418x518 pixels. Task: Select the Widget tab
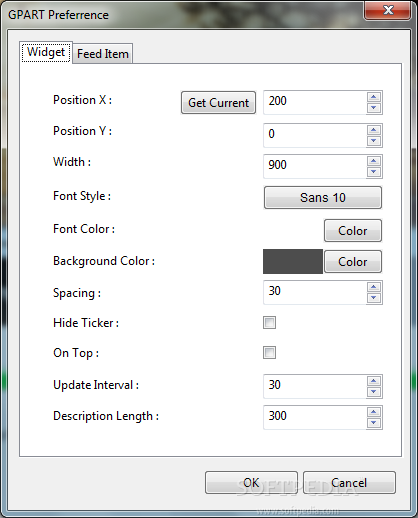[x=46, y=52]
